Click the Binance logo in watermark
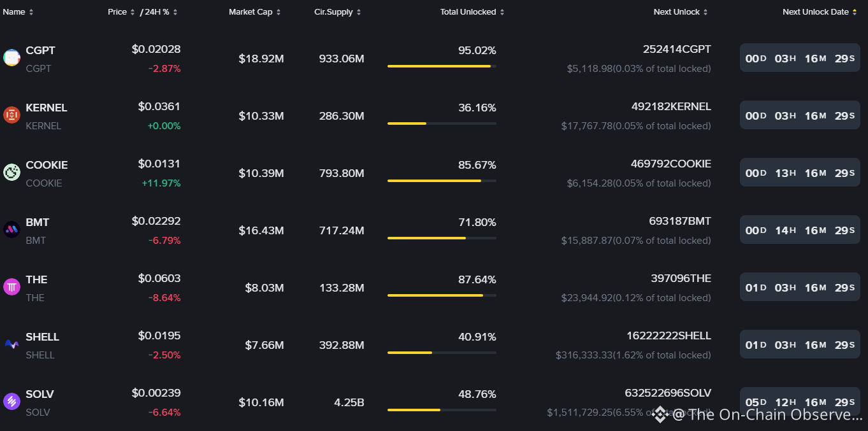Screen dimensions: 868x431 [x=660, y=415]
